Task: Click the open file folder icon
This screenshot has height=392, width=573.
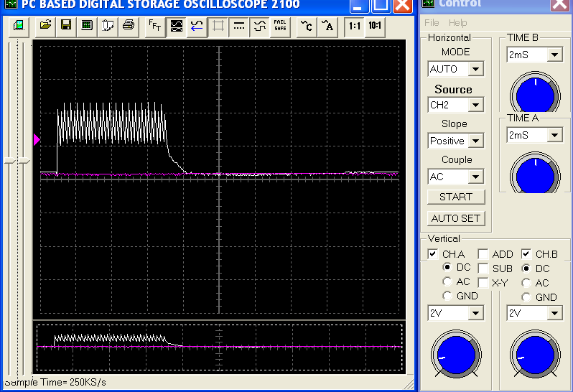Action: 45,26
